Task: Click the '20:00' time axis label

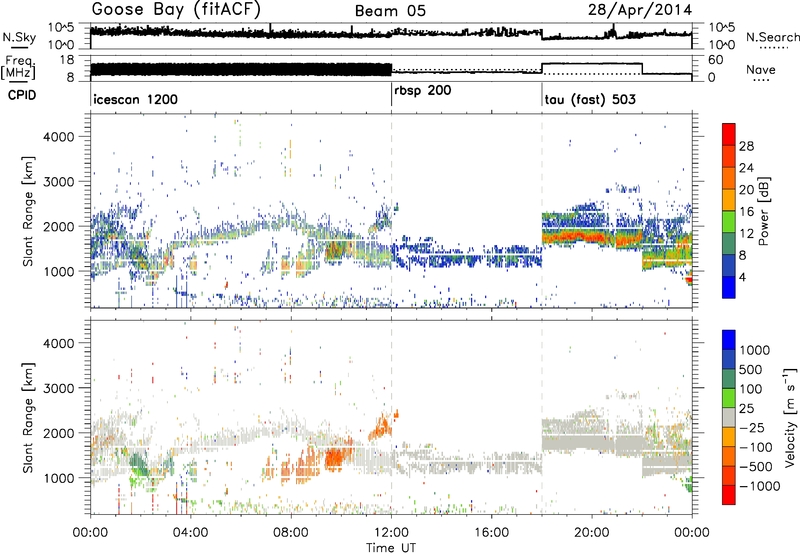Action: [x=592, y=533]
